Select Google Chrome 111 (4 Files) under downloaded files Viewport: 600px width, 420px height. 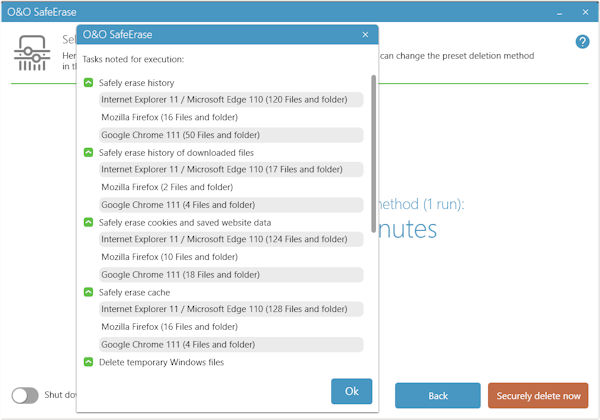231,205
